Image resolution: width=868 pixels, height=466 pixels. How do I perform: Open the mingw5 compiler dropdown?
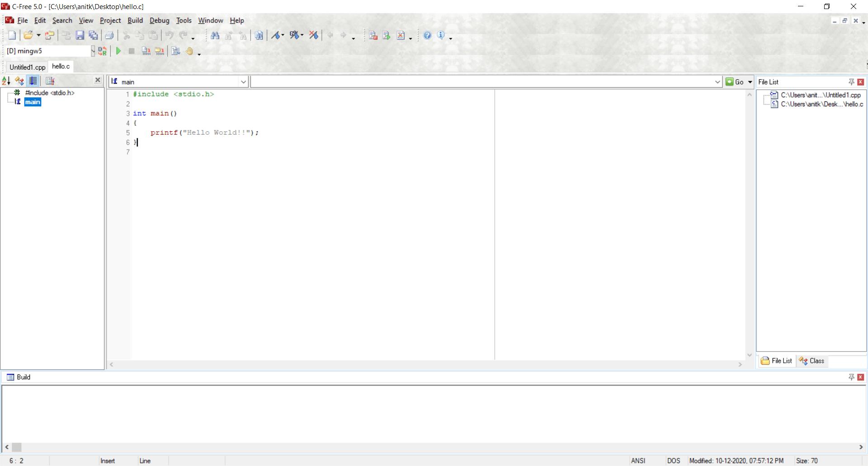(93, 51)
